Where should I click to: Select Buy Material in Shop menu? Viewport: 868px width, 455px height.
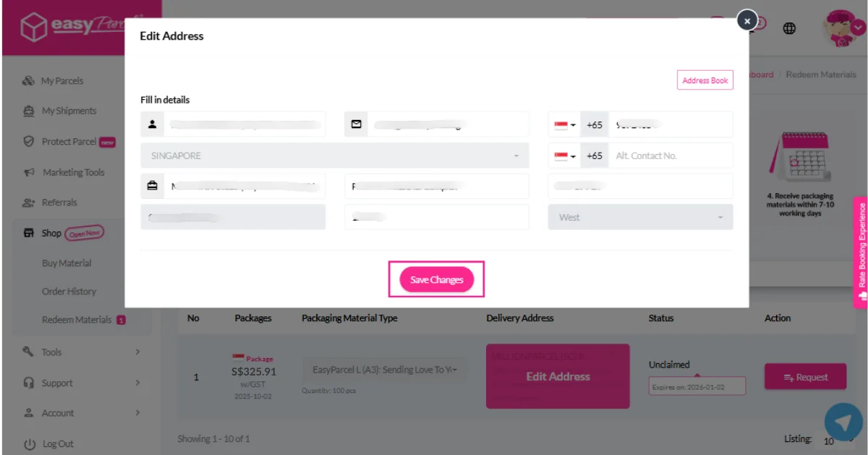click(x=67, y=263)
